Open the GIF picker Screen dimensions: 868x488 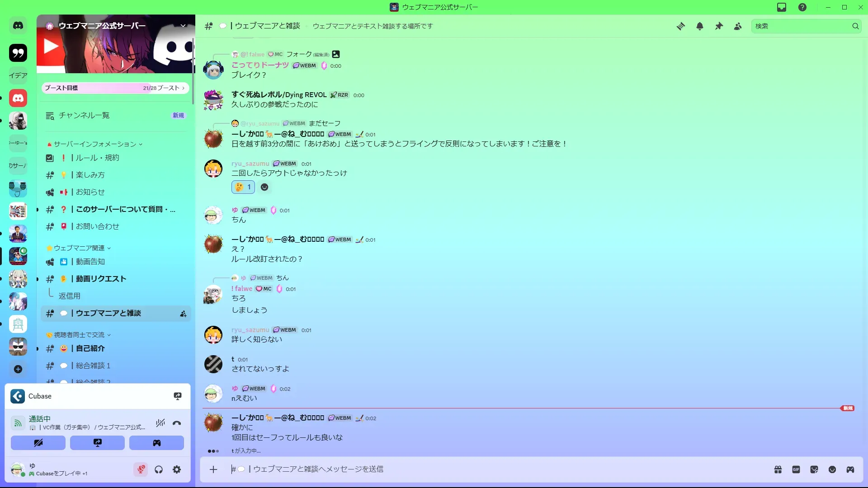point(796,469)
